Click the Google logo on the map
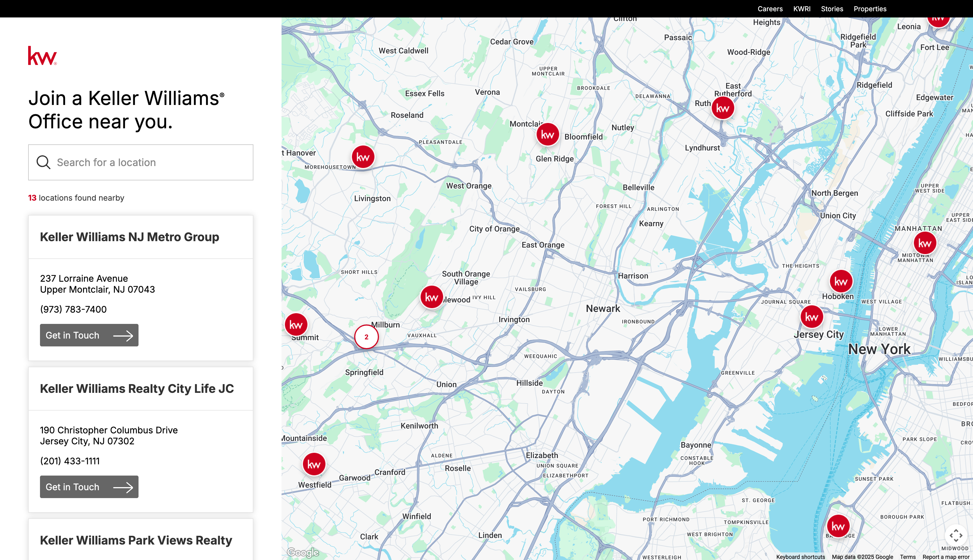Viewport: 973px width, 560px height. point(303,552)
